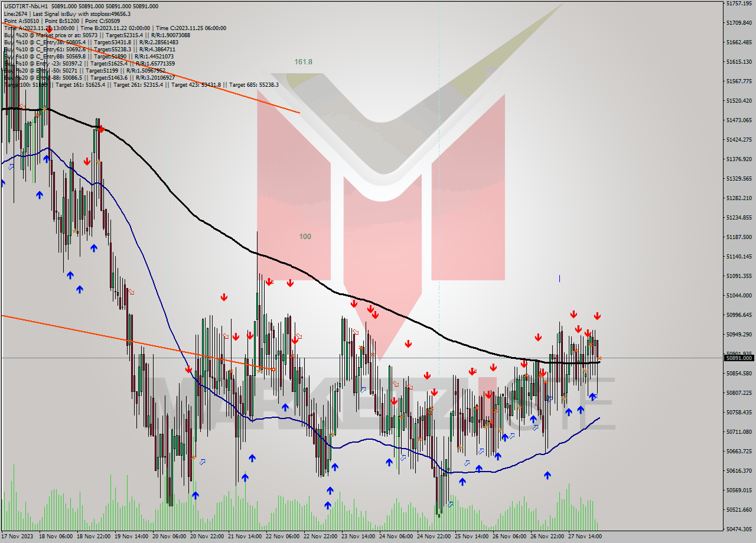
Task: Click price level 51615.130 on the axis
Action: 739,61
